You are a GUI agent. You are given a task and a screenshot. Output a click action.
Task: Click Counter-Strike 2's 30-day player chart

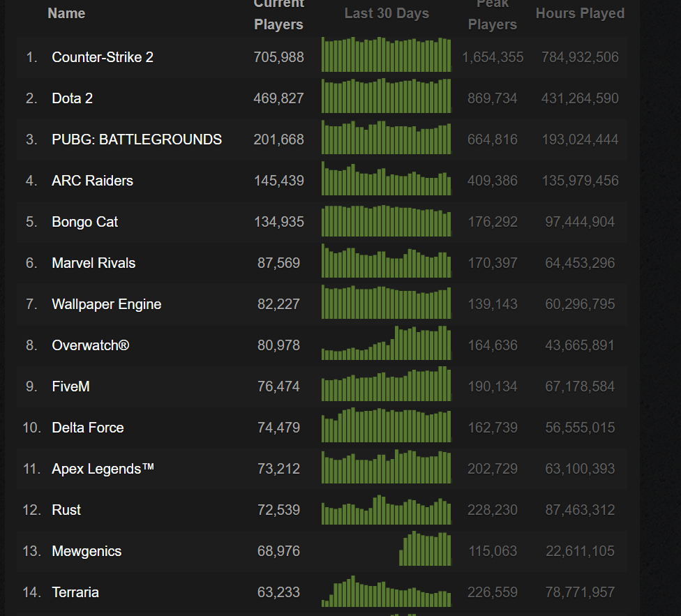[x=387, y=54]
